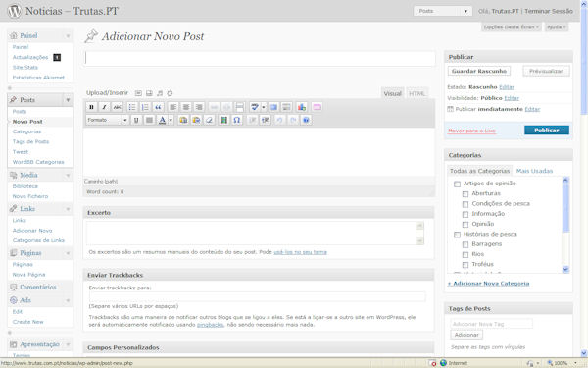Screen dimensions: 588x368
Task: Check the Troféus category
Action: point(465,265)
